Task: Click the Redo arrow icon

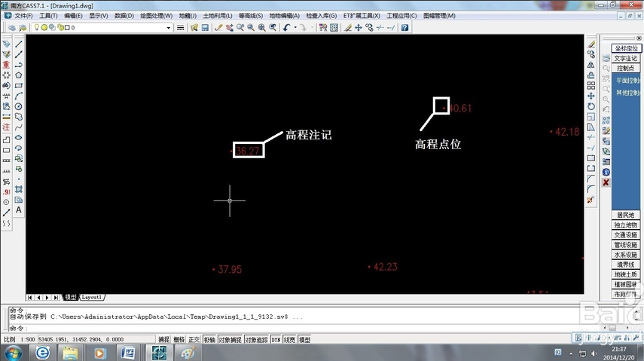Action: pos(303,28)
